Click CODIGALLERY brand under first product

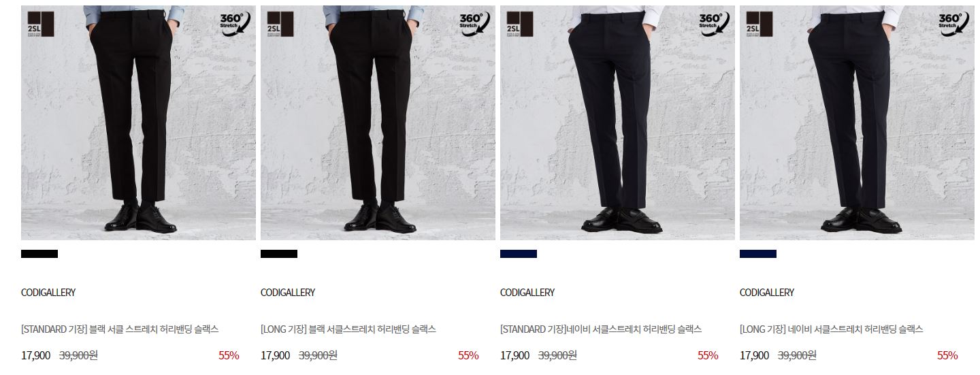[48, 293]
